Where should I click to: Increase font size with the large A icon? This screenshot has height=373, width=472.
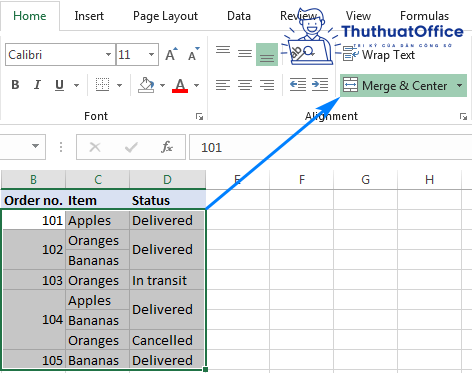tap(171, 54)
